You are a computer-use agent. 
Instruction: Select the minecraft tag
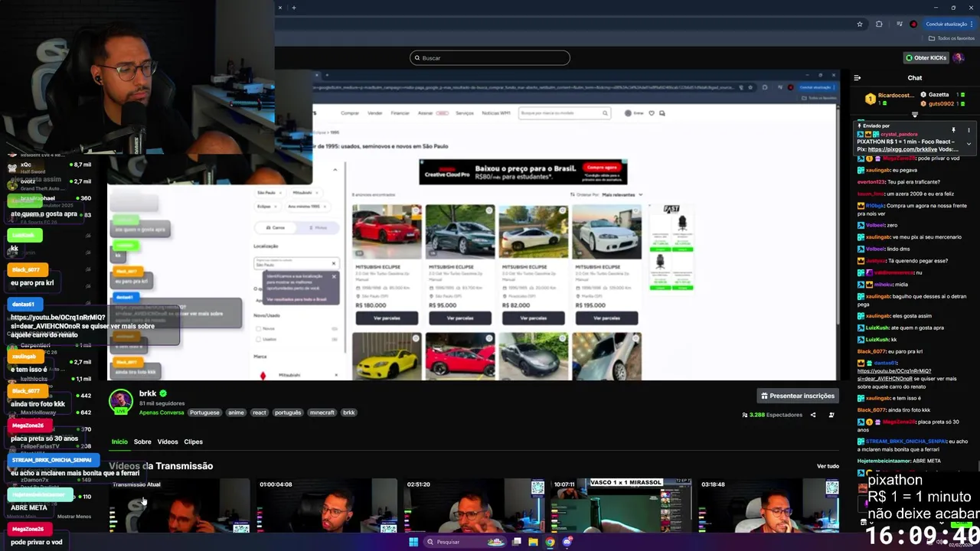click(x=322, y=412)
